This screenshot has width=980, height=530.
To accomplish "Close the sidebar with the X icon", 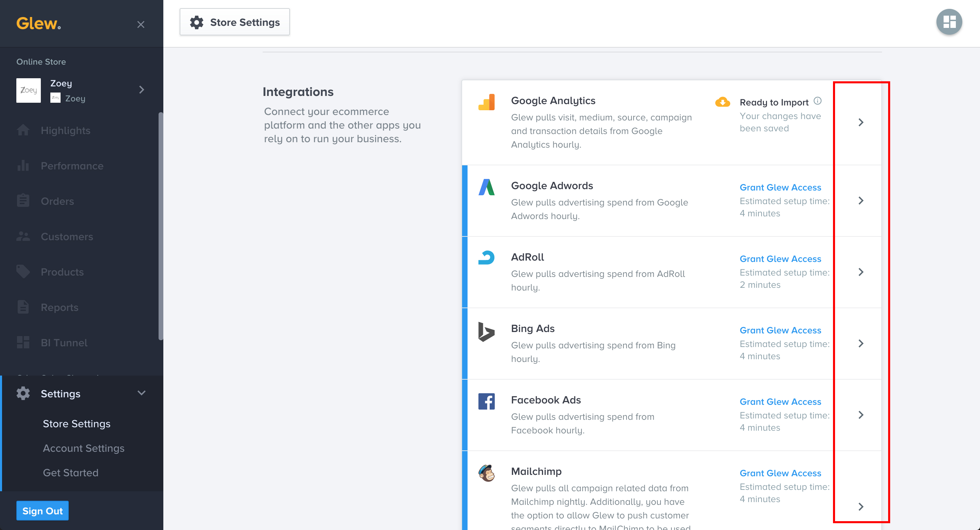I will point(141,25).
